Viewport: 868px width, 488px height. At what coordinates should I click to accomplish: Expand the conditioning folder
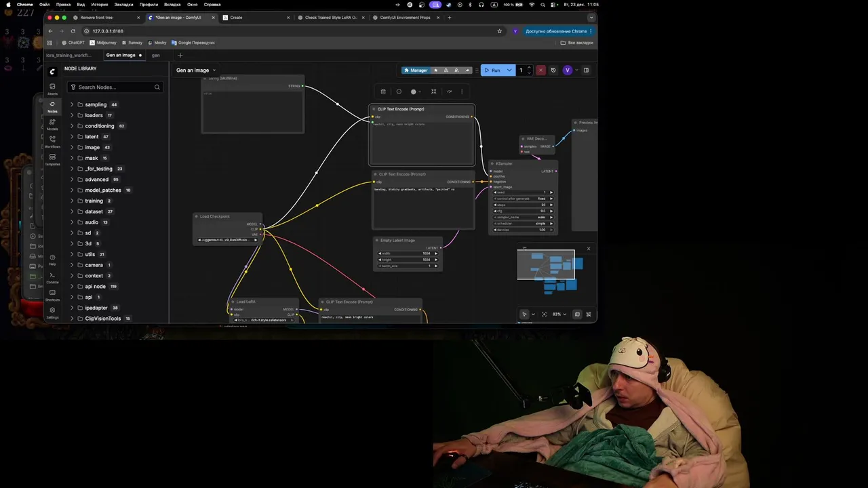(72, 126)
